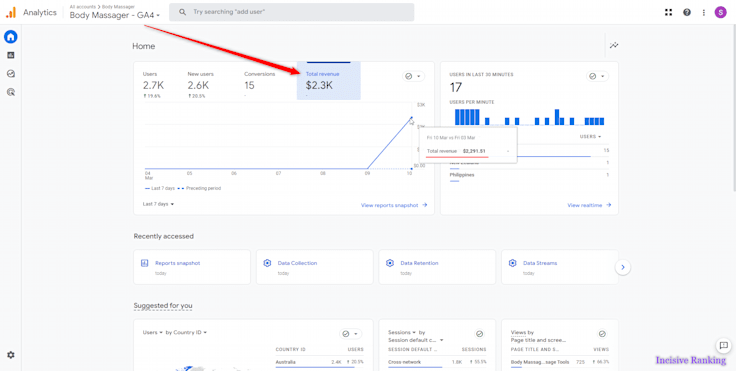Click the Data Retention card icon
This screenshot has width=736, height=371.
pos(390,263)
